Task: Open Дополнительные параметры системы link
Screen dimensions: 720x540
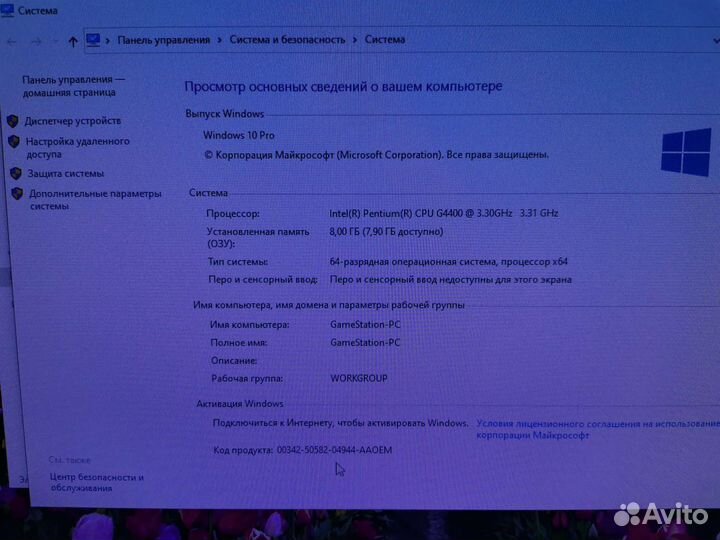Action: (x=96, y=200)
